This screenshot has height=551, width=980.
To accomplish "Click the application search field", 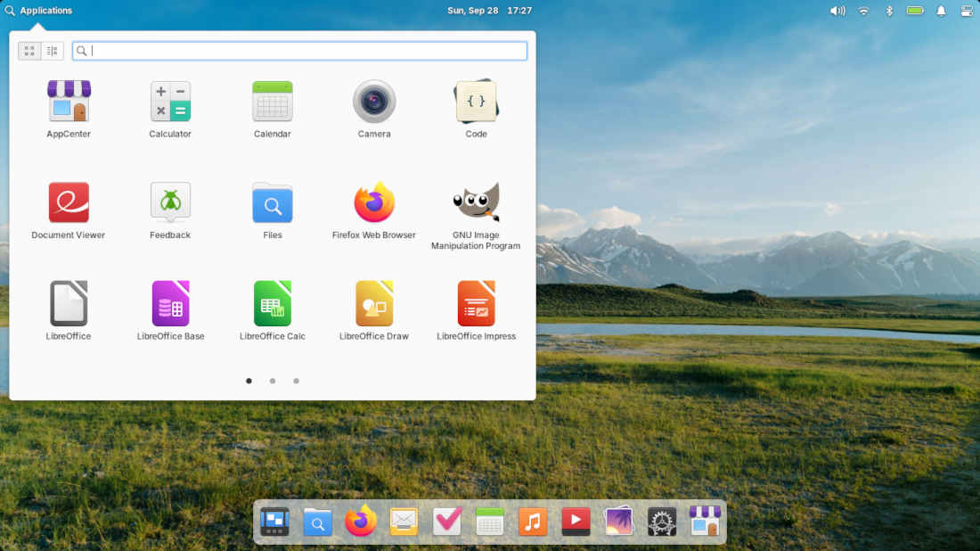I will coord(303,51).
